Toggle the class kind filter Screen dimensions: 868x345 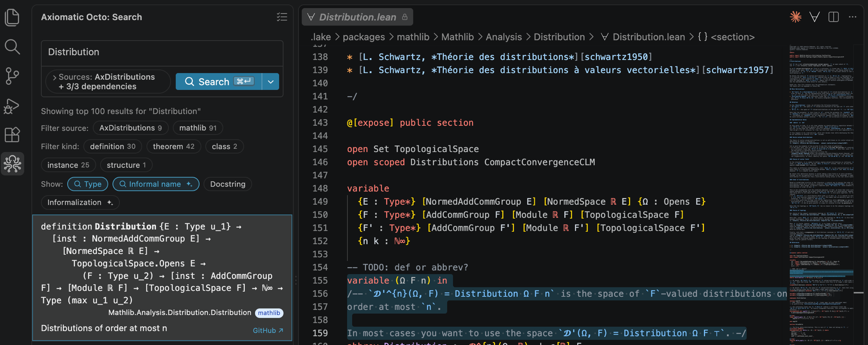(x=224, y=146)
